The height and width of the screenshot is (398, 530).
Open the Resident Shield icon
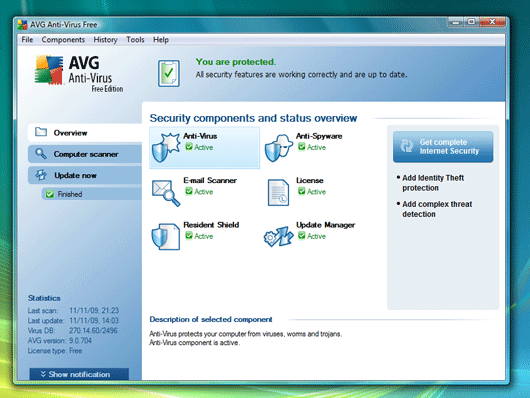coord(166,236)
